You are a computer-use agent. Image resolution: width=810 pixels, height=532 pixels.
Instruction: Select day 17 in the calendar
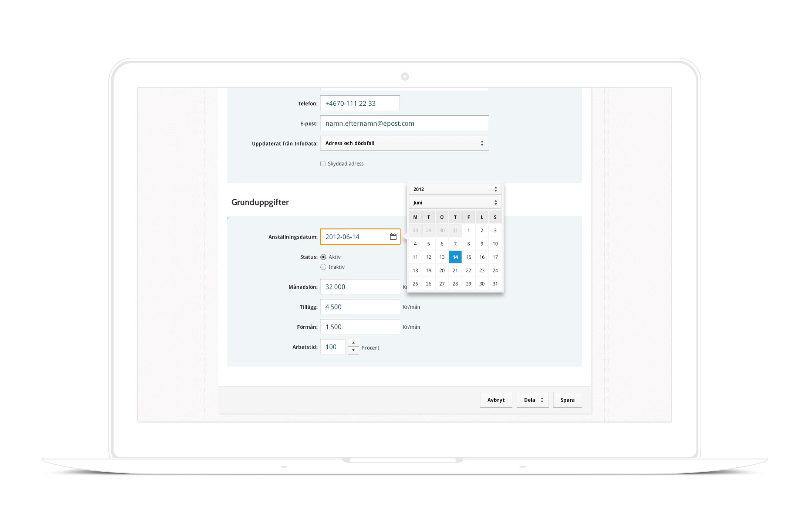(495, 257)
